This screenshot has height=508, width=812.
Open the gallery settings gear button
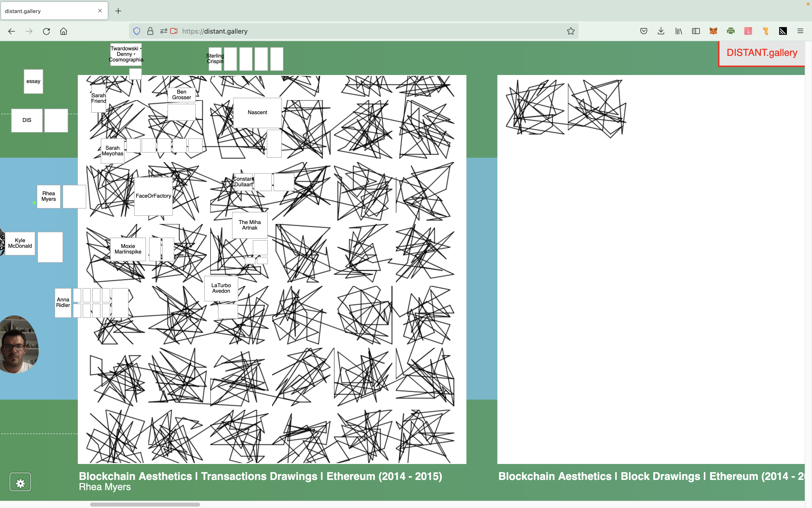[x=21, y=482]
